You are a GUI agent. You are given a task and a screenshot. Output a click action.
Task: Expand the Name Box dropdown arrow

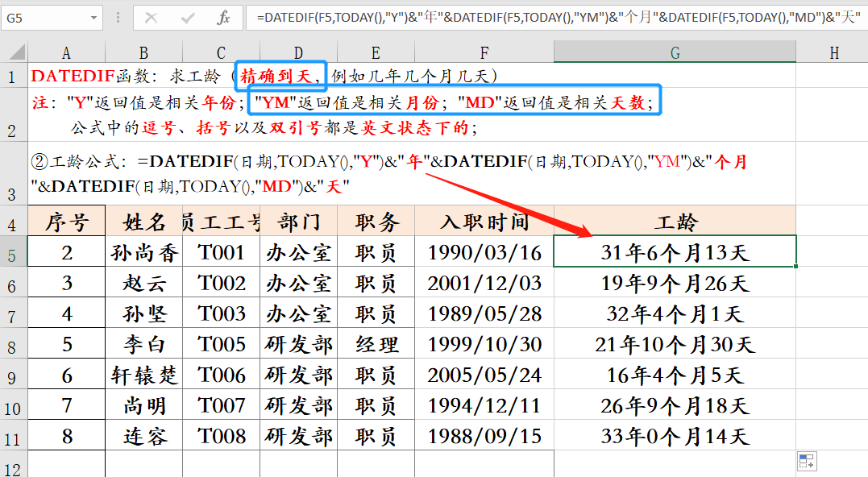93,19
